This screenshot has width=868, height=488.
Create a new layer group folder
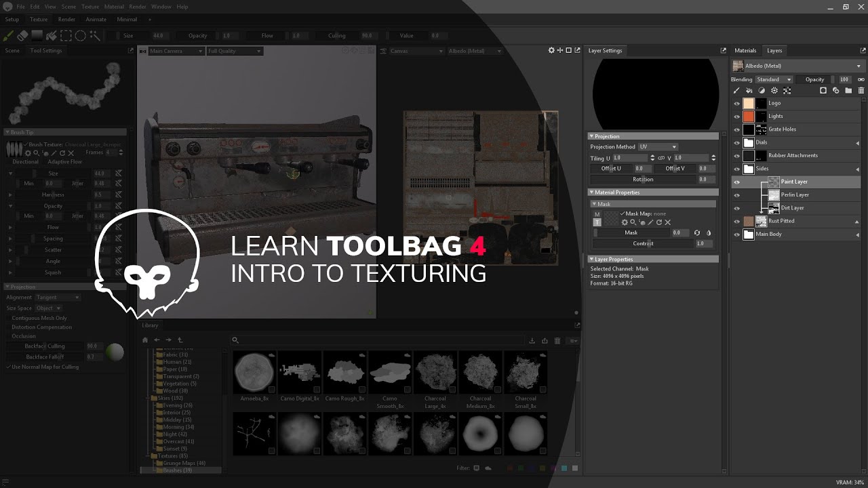click(x=848, y=90)
